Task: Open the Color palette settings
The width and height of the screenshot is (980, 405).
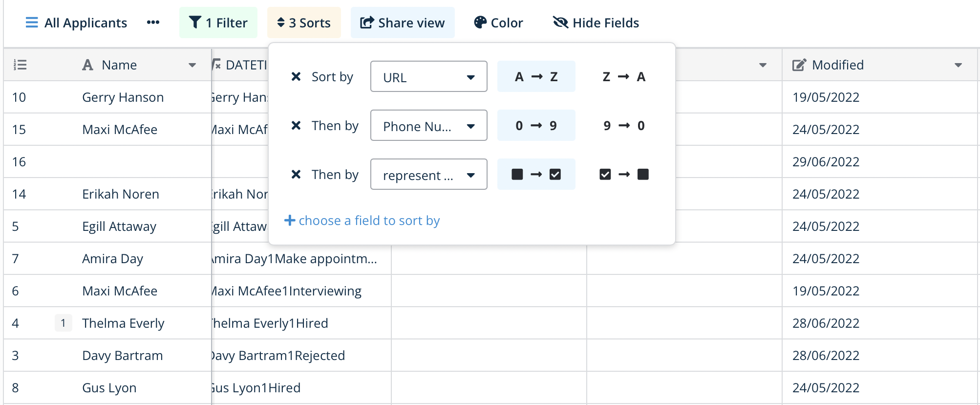Action: [498, 22]
